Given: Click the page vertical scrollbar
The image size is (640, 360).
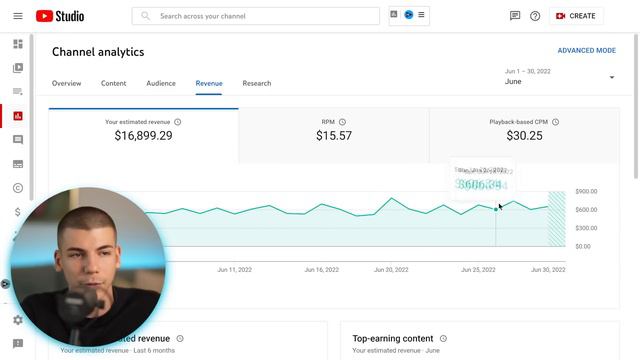Looking at the screenshot, I should [636, 106].
